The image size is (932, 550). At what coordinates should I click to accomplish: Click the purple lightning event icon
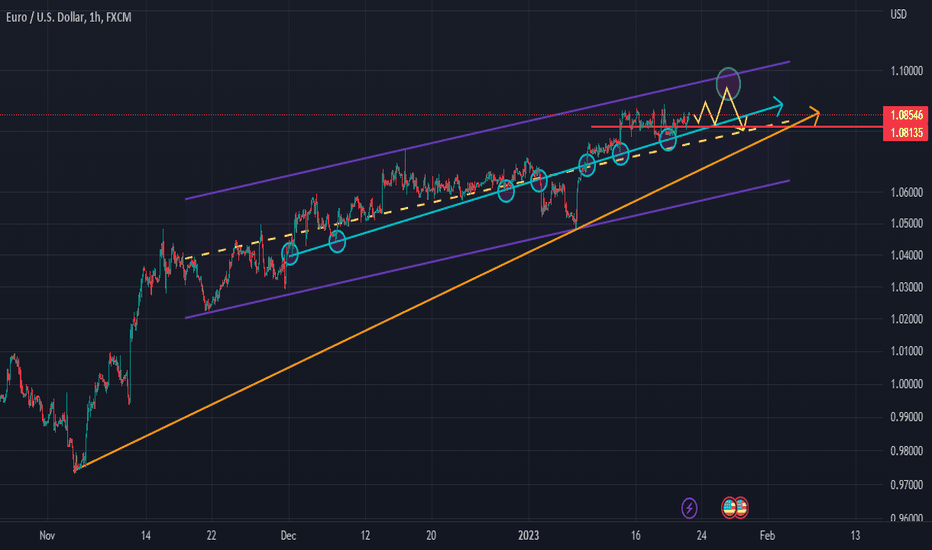689,508
